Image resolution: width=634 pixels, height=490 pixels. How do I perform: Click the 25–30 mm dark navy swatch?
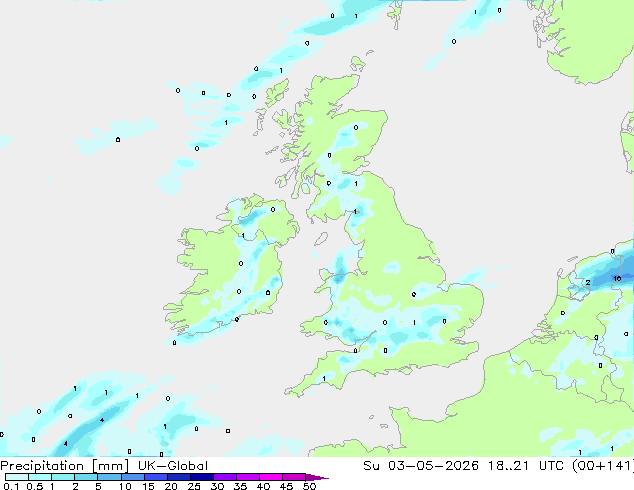pos(202,477)
